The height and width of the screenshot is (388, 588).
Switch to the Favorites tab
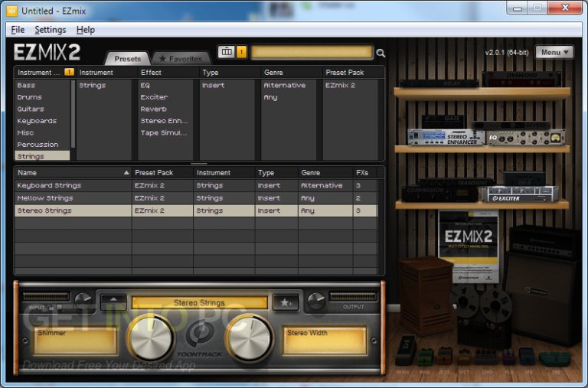(180, 58)
